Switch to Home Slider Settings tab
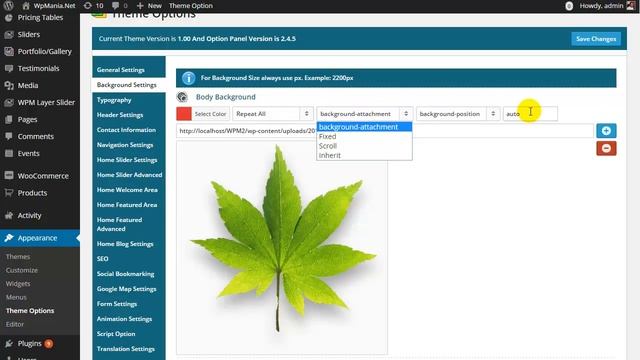This screenshot has height=360, width=640. point(129,160)
